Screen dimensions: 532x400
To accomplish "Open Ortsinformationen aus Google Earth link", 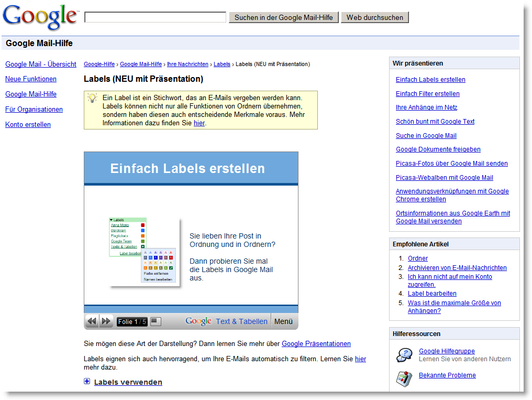I will 453,218.
